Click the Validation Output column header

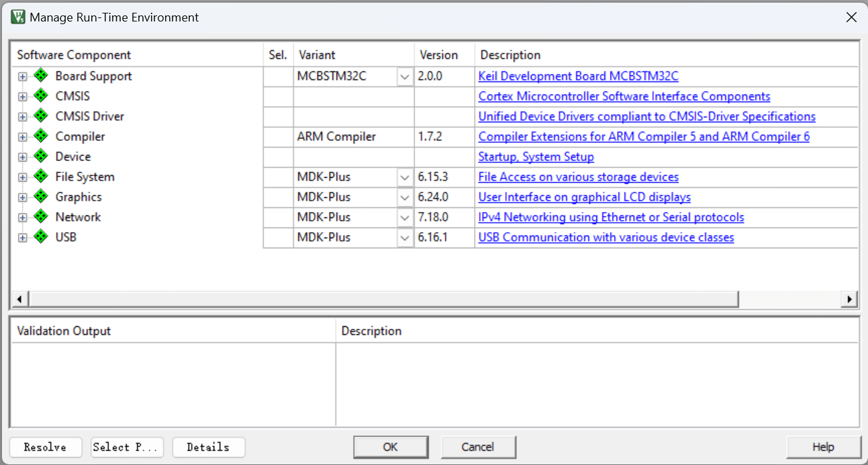(173, 331)
